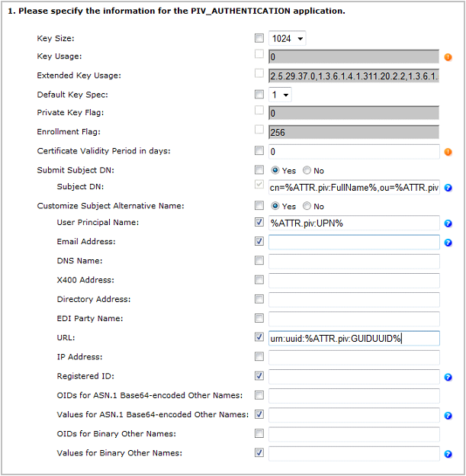This screenshot has height=476, width=466.
Task: Check the DNS Name checkbox
Action: (259, 260)
